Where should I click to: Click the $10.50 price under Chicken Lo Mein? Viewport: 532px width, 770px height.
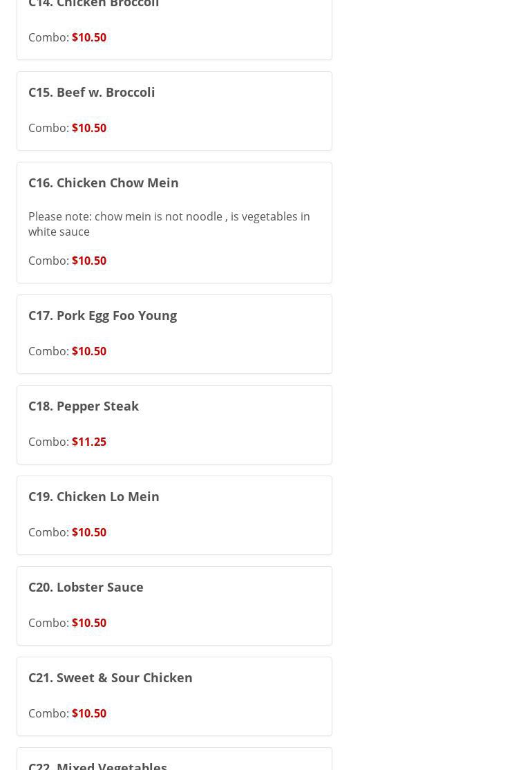(89, 532)
